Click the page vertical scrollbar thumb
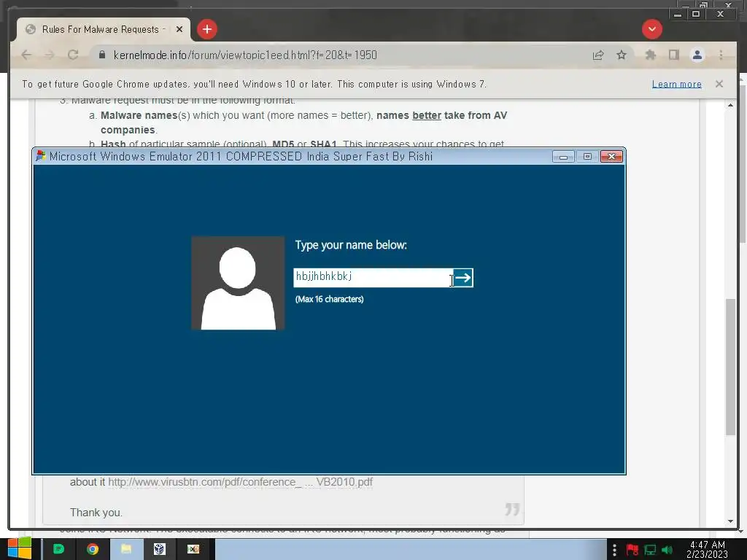The image size is (747, 560). click(730, 367)
